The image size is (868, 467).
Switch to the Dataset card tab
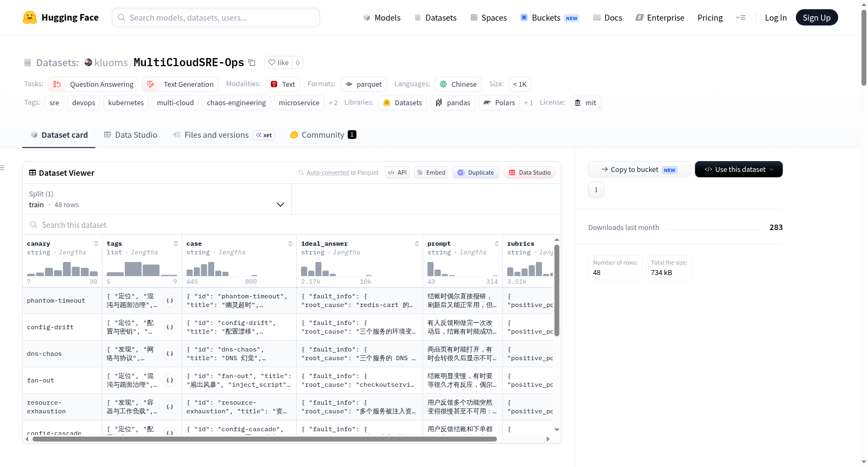pyautogui.click(x=59, y=135)
